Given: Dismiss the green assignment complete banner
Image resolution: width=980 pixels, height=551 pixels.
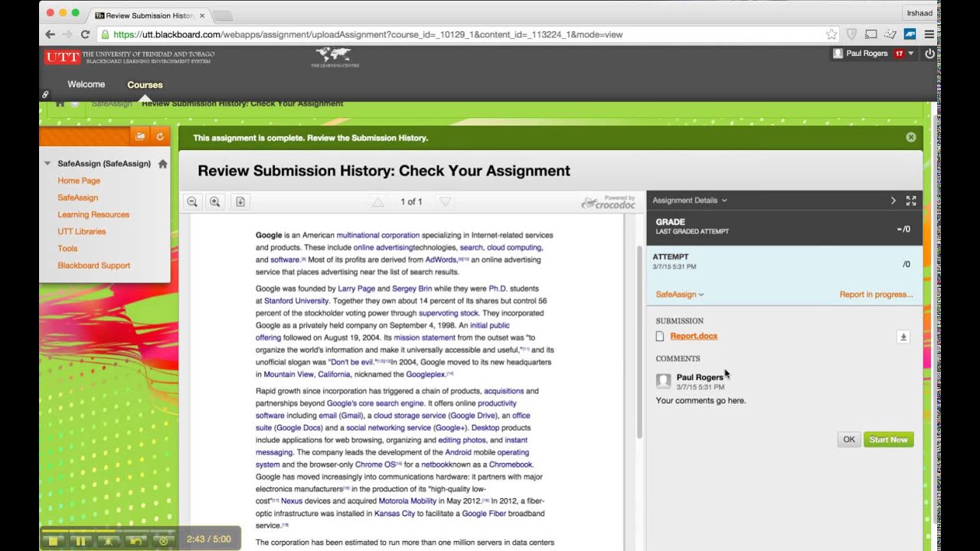Looking at the screenshot, I should point(911,138).
